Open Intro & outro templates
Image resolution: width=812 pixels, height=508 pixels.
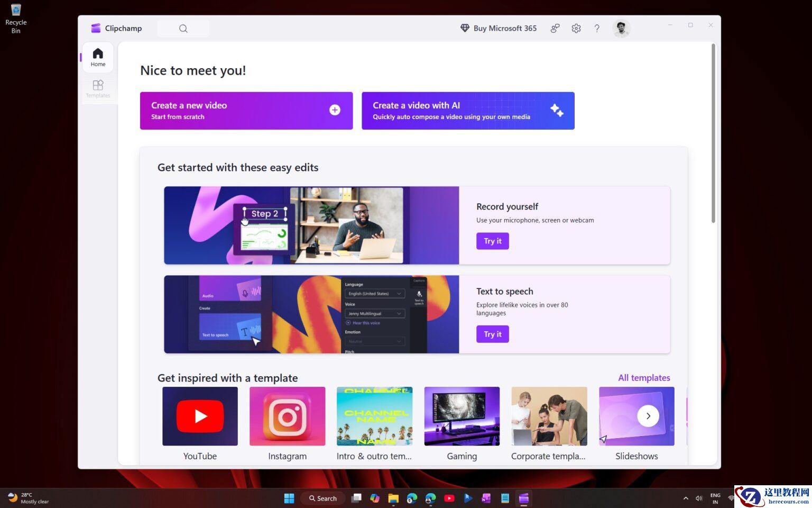pyautogui.click(x=374, y=416)
